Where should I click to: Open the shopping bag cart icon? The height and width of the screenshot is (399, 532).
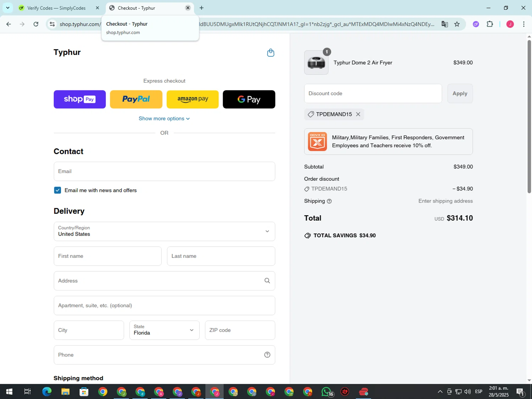pyautogui.click(x=271, y=53)
